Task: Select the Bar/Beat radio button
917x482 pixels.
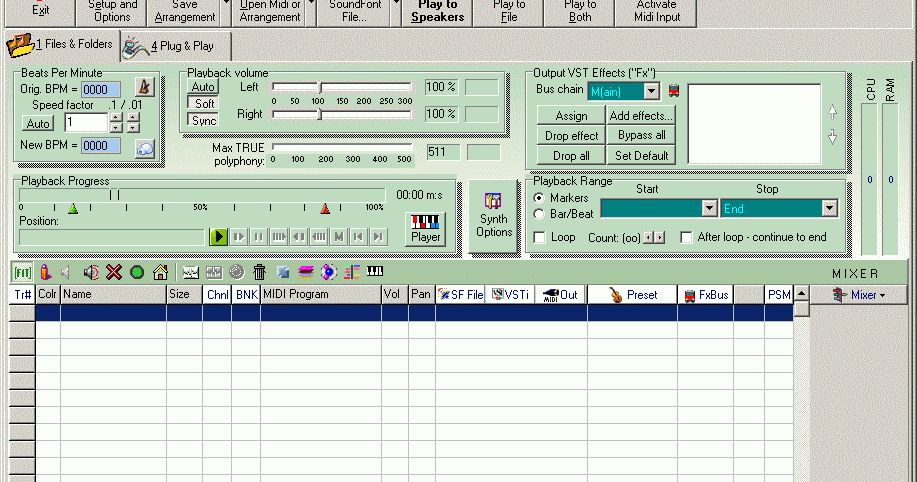Action: (539, 214)
